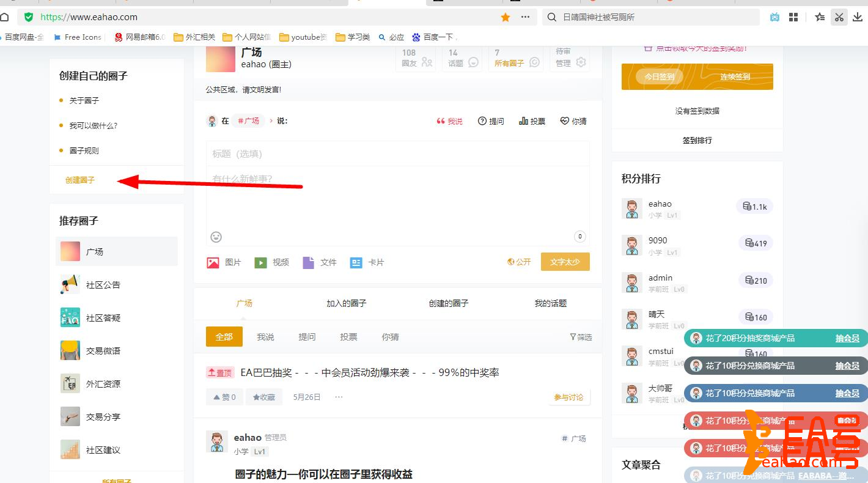Click the 参与讨论 button on the pinned post

pos(568,397)
